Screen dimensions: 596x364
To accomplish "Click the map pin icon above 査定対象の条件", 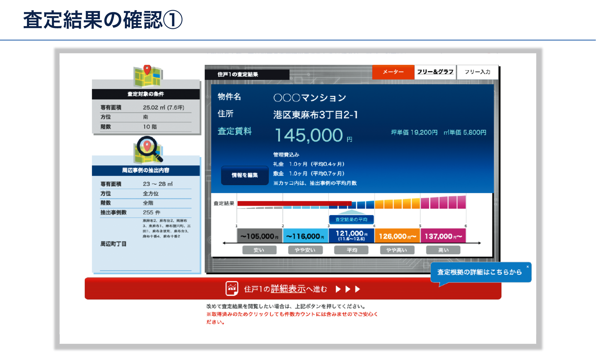I will point(148,76).
